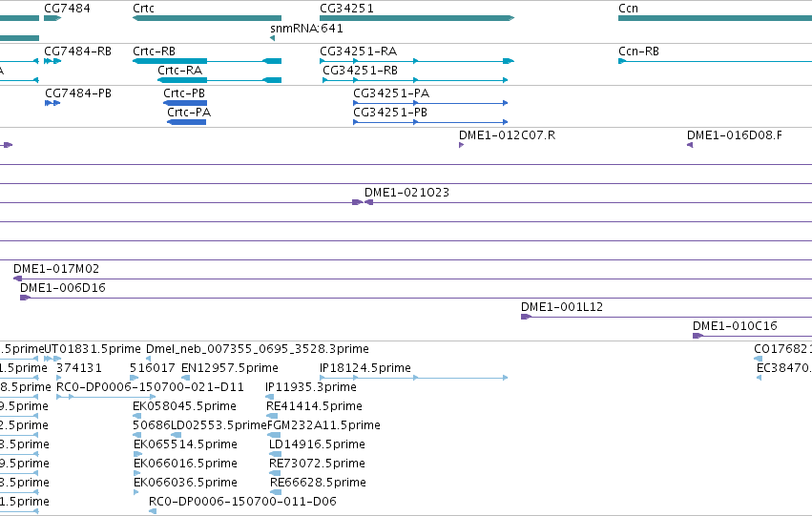
Task: Select the 374131 EST label
Action: point(79,368)
